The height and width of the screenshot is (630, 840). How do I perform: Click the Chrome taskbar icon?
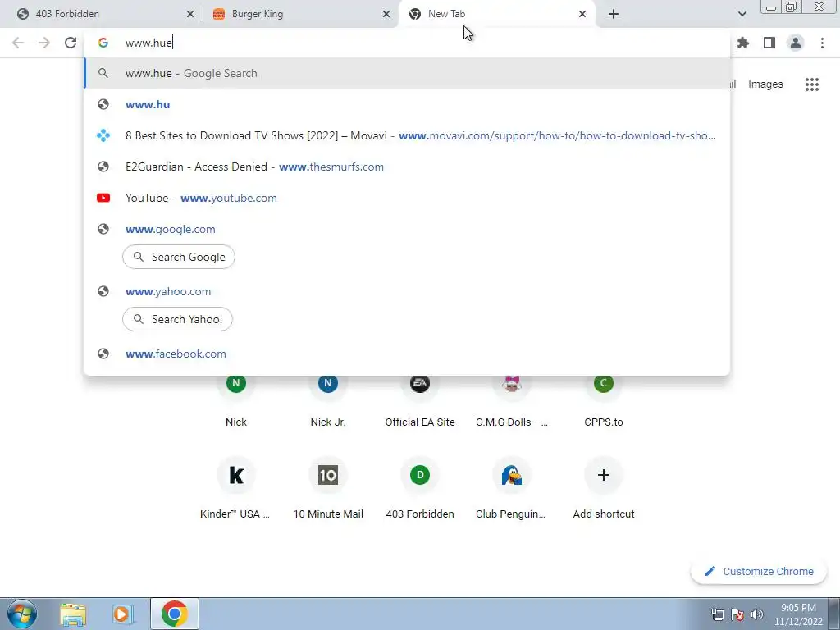coord(175,614)
